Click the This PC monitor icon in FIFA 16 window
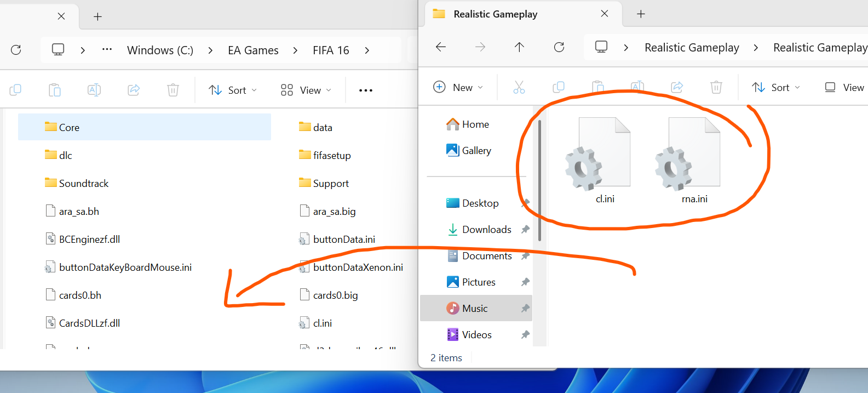 tap(58, 50)
